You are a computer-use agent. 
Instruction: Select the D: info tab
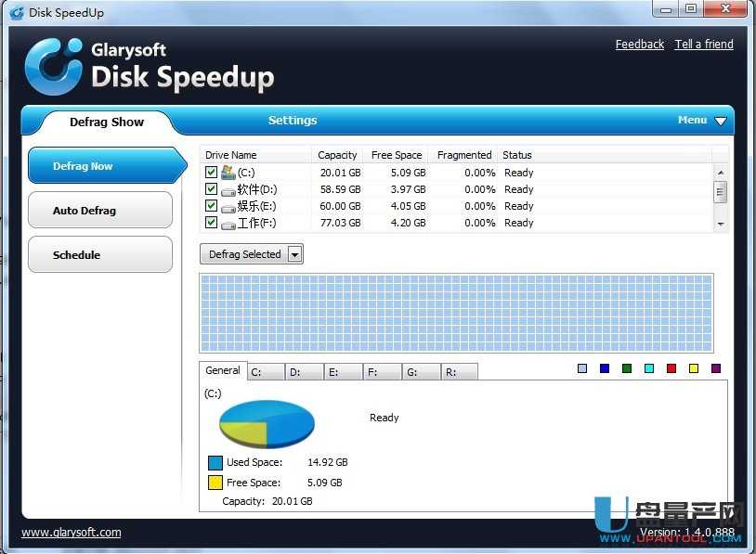point(305,372)
